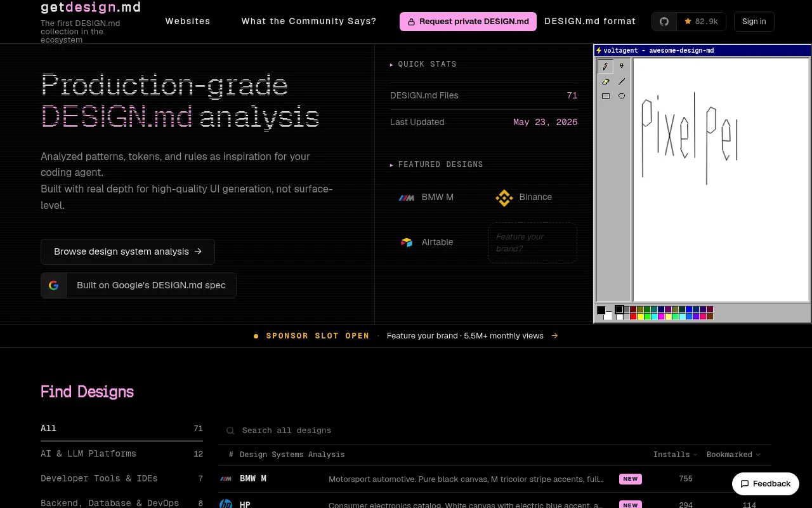Image resolution: width=812 pixels, height=508 pixels.
Task: Pick the bright yellow color swatch
Action: pyautogui.click(x=640, y=316)
